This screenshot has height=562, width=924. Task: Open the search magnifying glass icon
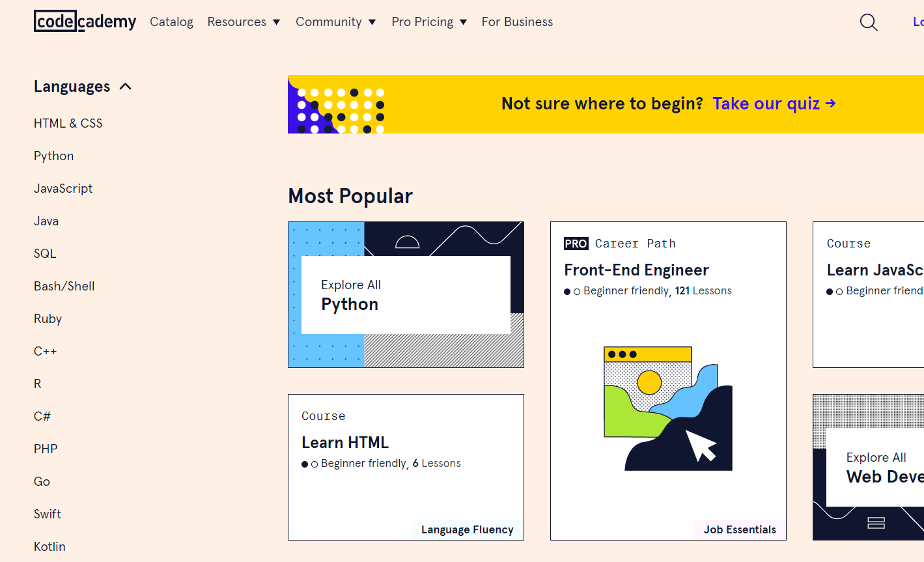click(869, 22)
